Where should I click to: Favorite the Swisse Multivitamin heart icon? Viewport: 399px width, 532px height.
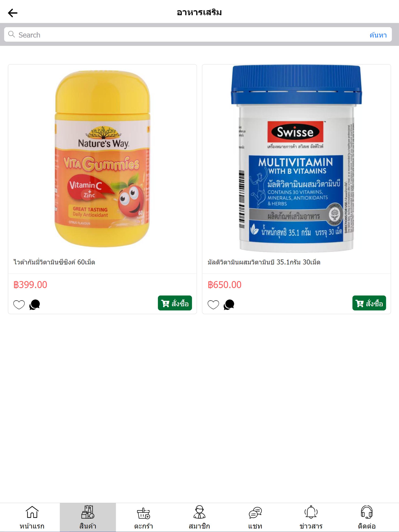click(x=213, y=305)
